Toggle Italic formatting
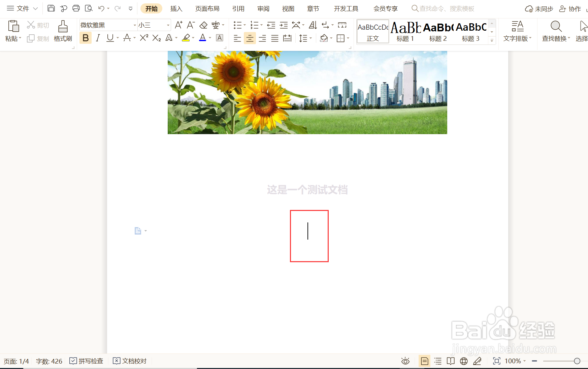 pyautogui.click(x=98, y=38)
